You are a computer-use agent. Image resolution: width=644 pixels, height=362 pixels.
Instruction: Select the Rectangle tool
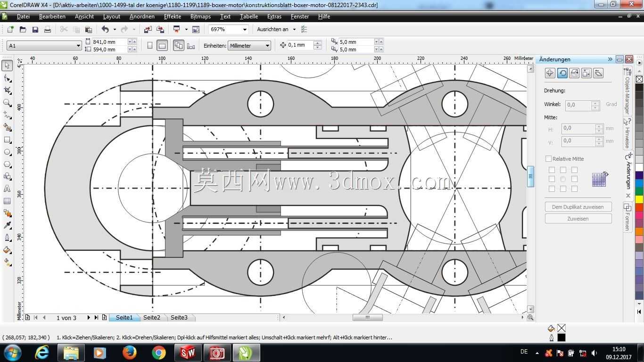(x=7, y=140)
